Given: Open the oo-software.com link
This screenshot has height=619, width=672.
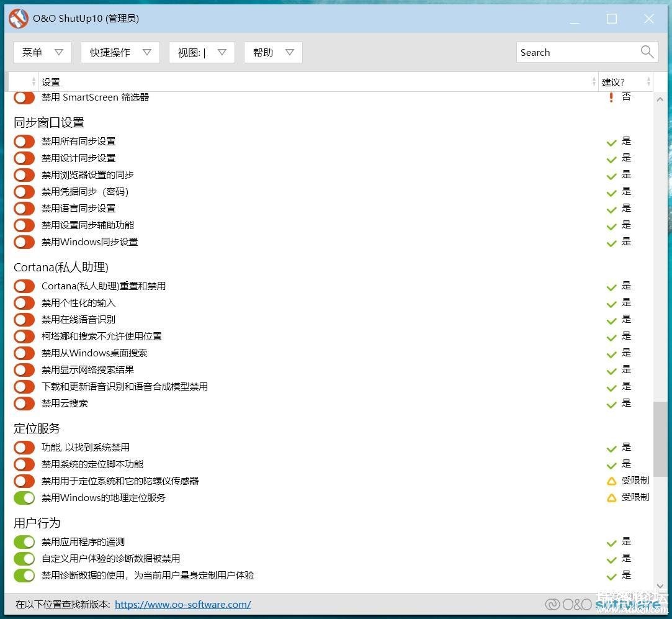Looking at the screenshot, I should point(182,604).
